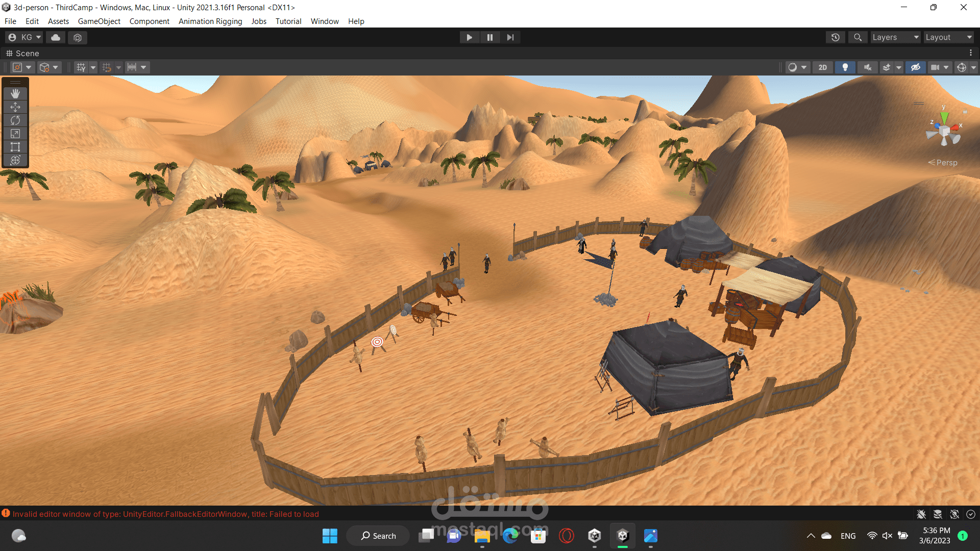Toggle hidden objects scene visibility
The height and width of the screenshot is (551, 980).
pyautogui.click(x=915, y=67)
